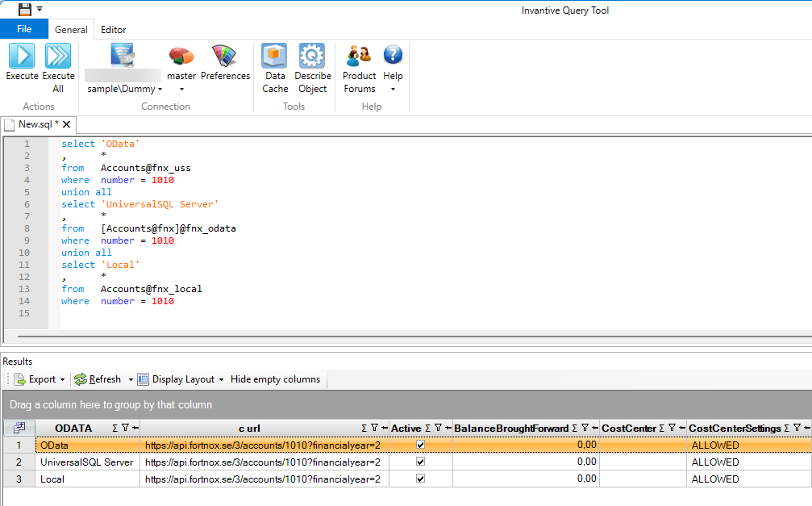Click the Save icon in title bar

pos(25,9)
